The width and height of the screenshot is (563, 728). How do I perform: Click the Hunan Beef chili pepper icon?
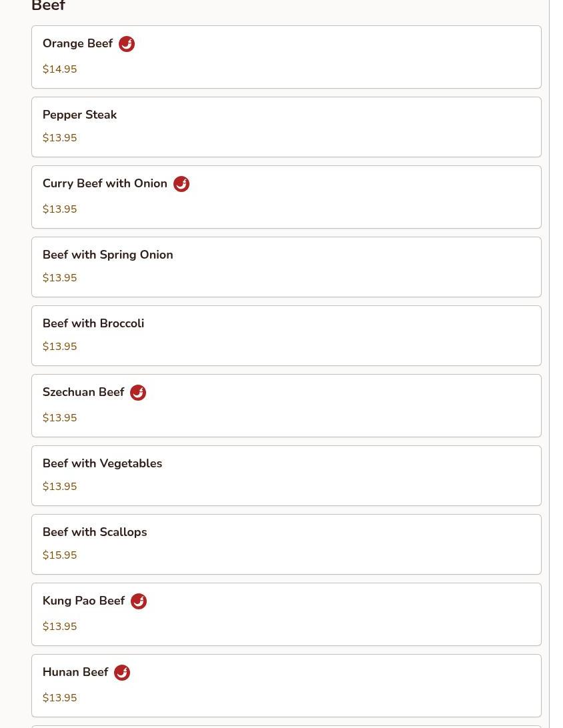[122, 673]
